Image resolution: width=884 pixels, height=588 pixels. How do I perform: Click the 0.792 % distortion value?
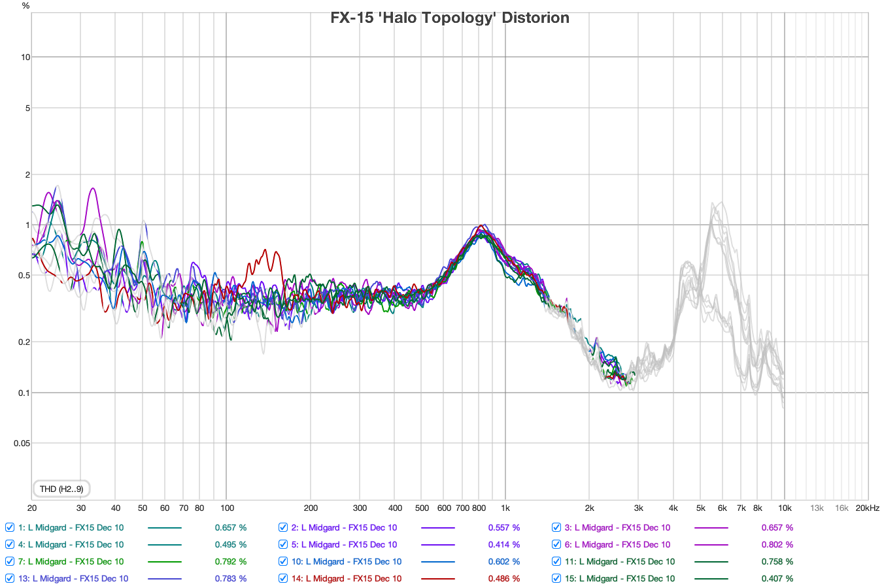[x=231, y=561]
